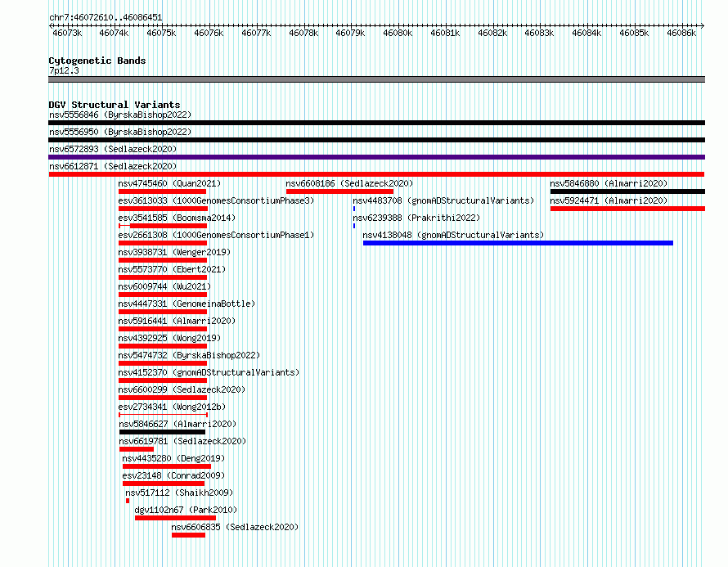Select nsv4152370 (gnomADStructuralVariants) label
728x567 pixels.
point(209,372)
